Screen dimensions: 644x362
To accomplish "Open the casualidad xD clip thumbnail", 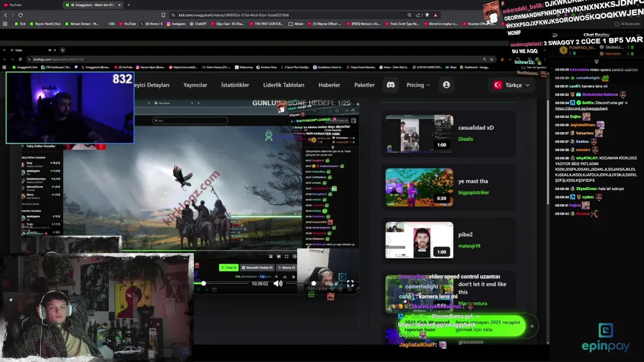I will (x=419, y=133).
